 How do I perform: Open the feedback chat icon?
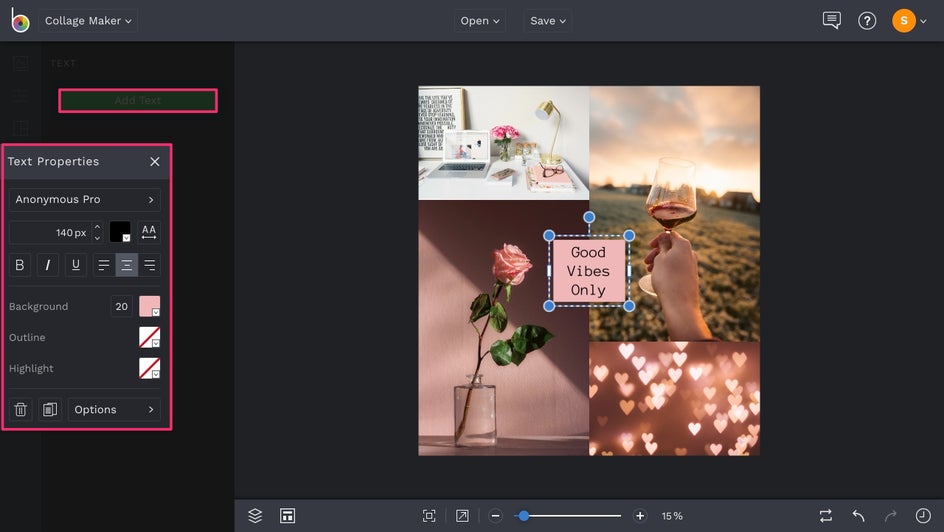click(x=831, y=20)
